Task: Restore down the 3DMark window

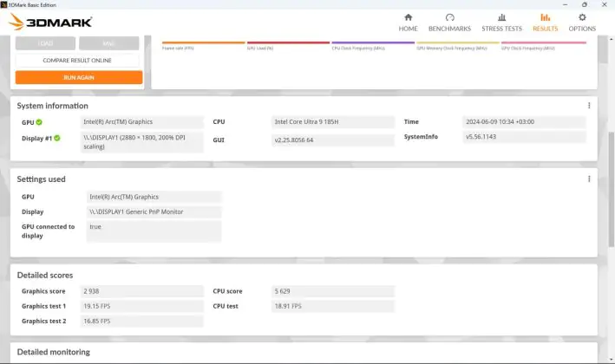Action: point(585,4)
